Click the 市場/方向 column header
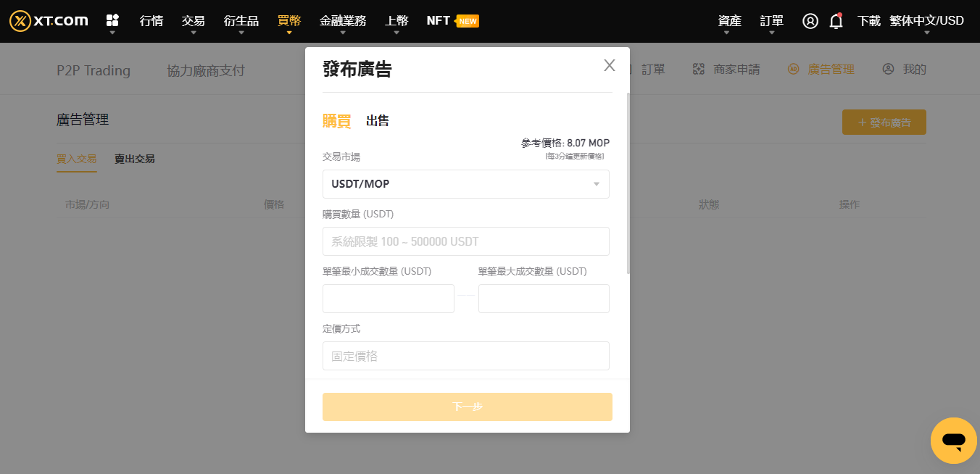 click(88, 204)
